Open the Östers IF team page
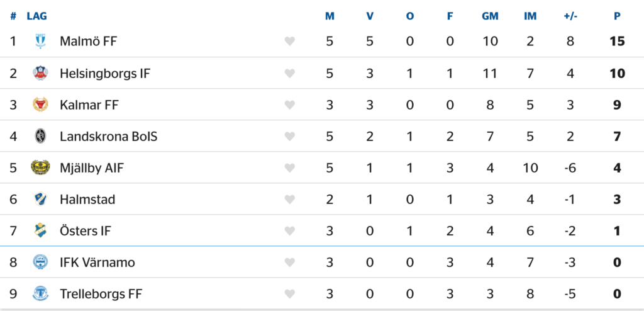This screenshot has height=311, width=644. pos(85,230)
